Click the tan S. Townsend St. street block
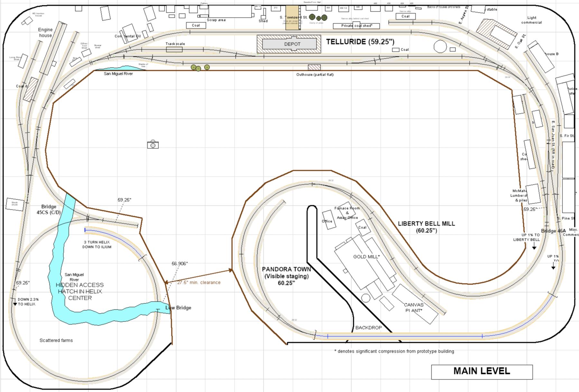The image size is (579, 392). coord(292,18)
